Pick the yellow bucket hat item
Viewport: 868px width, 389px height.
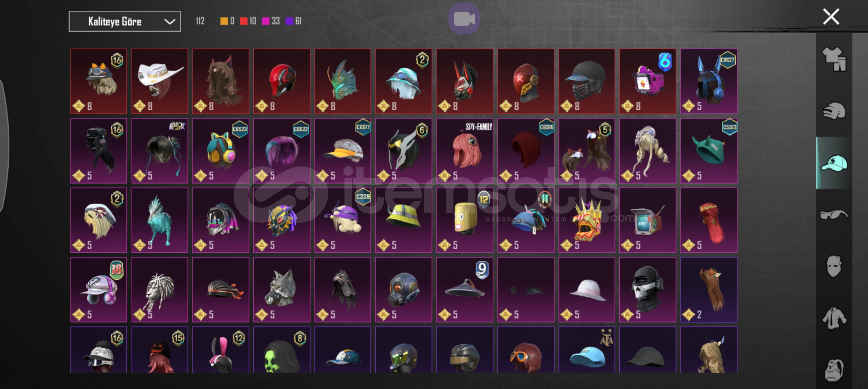pyautogui.click(x=403, y=220)
